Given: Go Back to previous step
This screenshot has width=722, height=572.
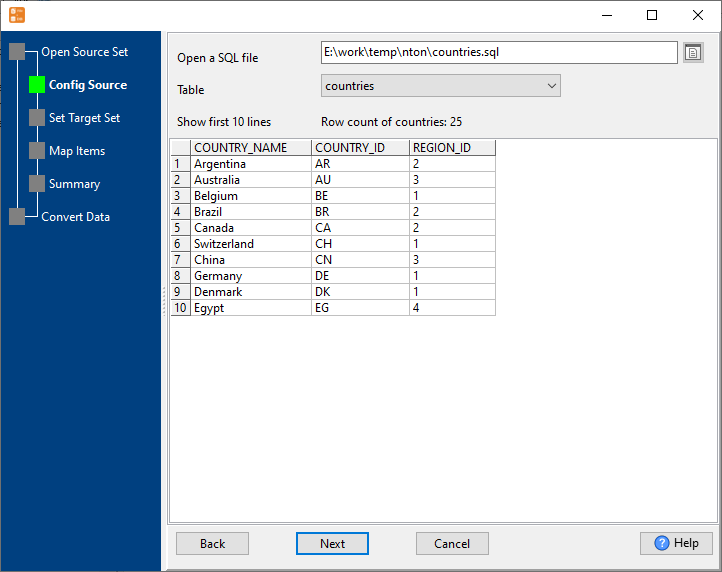Looking at the screenshot, I should pos(212,543).
